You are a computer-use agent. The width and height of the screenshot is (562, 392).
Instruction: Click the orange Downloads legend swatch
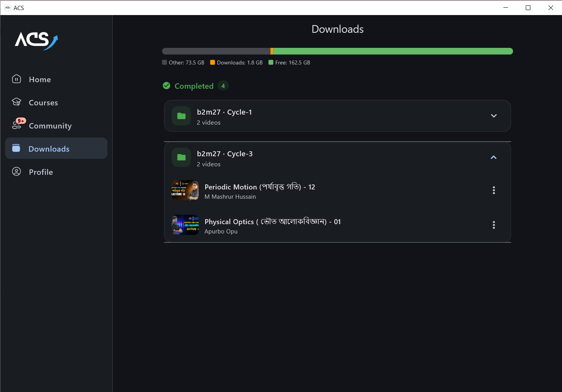pyautogui.click(x=213, y=63)
